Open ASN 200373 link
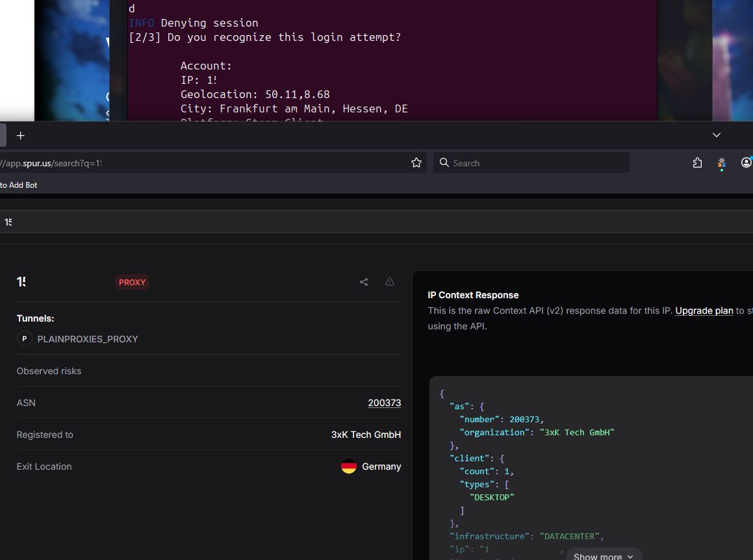Screen dimensions: 753x560 (384, 403)
